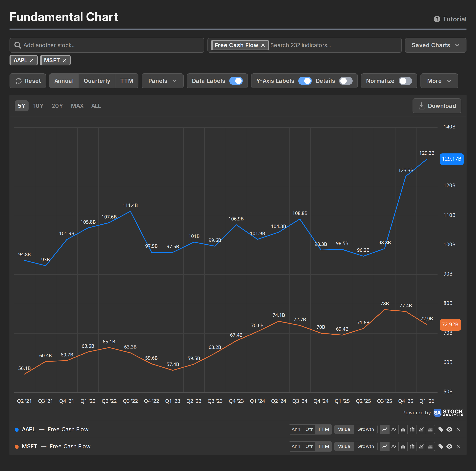This screenshot has width=476, height=471.
Task: Set AAPL row to Qtr period
Action: pyautogui.click(x=309, y=429)
